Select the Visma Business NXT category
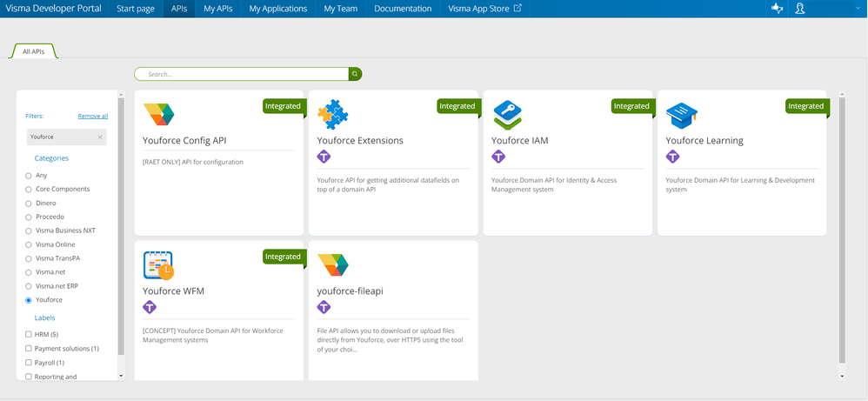Screen dimensions: 868x401 click(28, 231)
